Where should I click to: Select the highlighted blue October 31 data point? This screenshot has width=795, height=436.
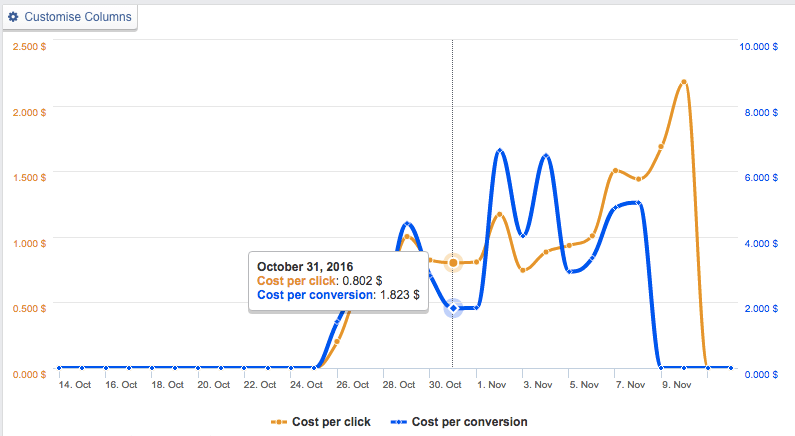click(453, 308)
